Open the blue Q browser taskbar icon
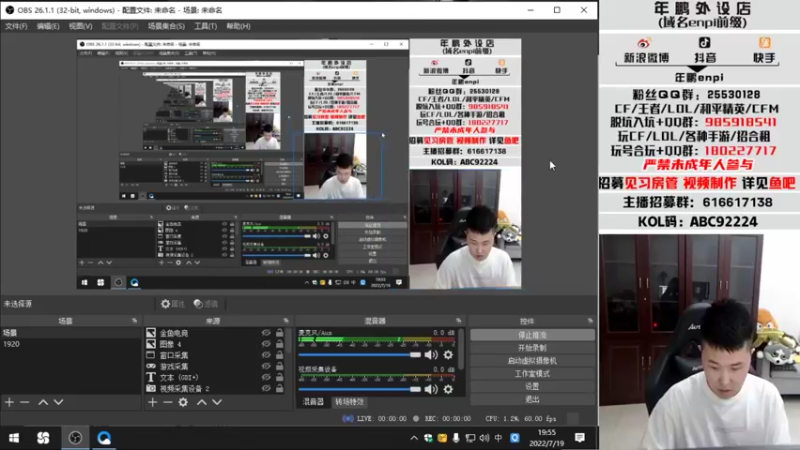The height and width of the screenshot is (450, 800). tap(104, 438)
